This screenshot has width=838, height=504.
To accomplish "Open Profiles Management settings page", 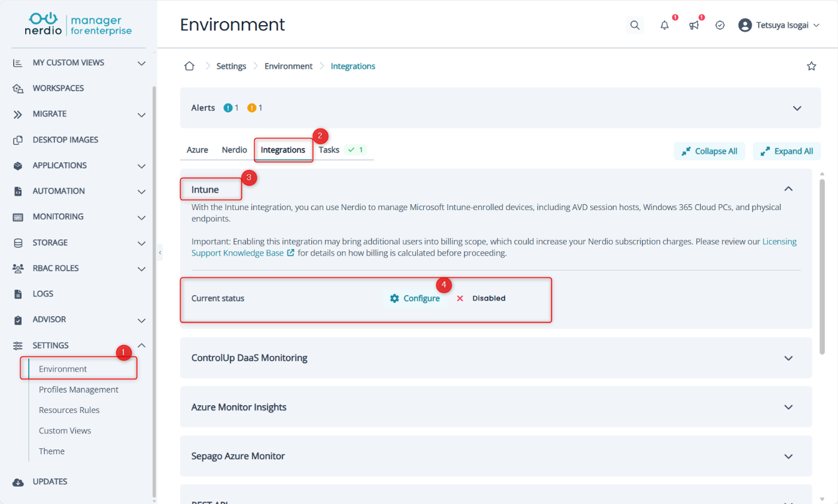I will 78,390.
